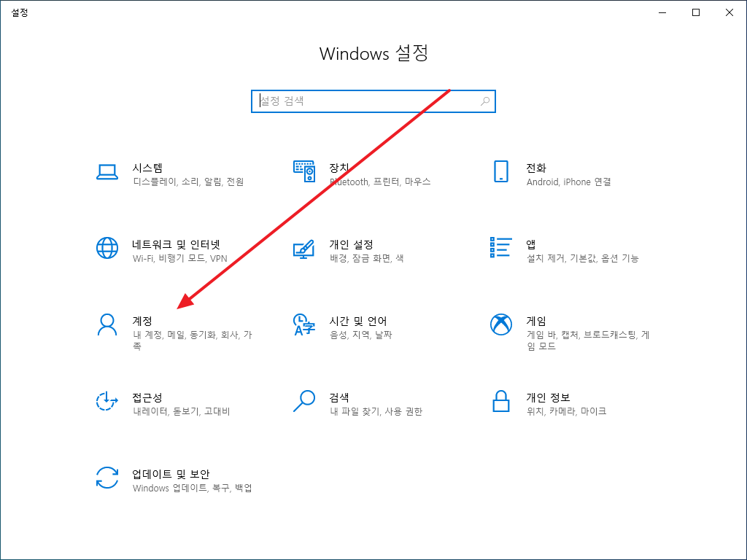Click the 장치 keyboard and speaker icon
This screenshot has width=747, height=560.
pos(304,171)
